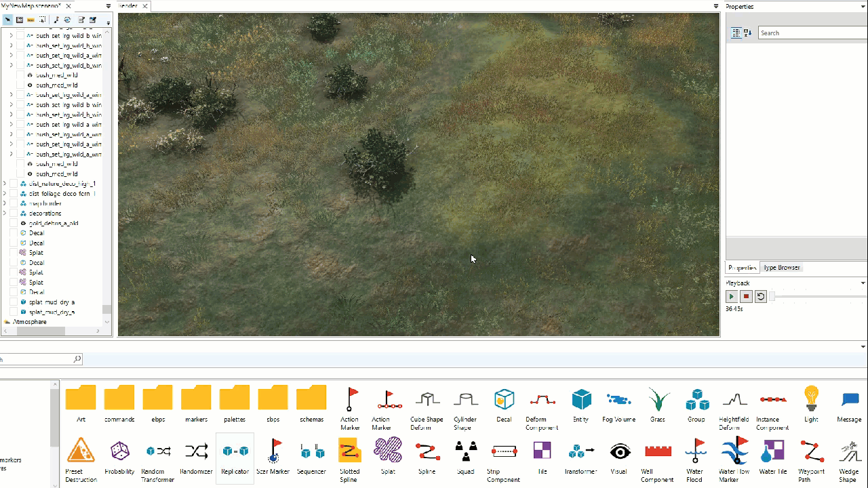Open the commands folder

119,404
